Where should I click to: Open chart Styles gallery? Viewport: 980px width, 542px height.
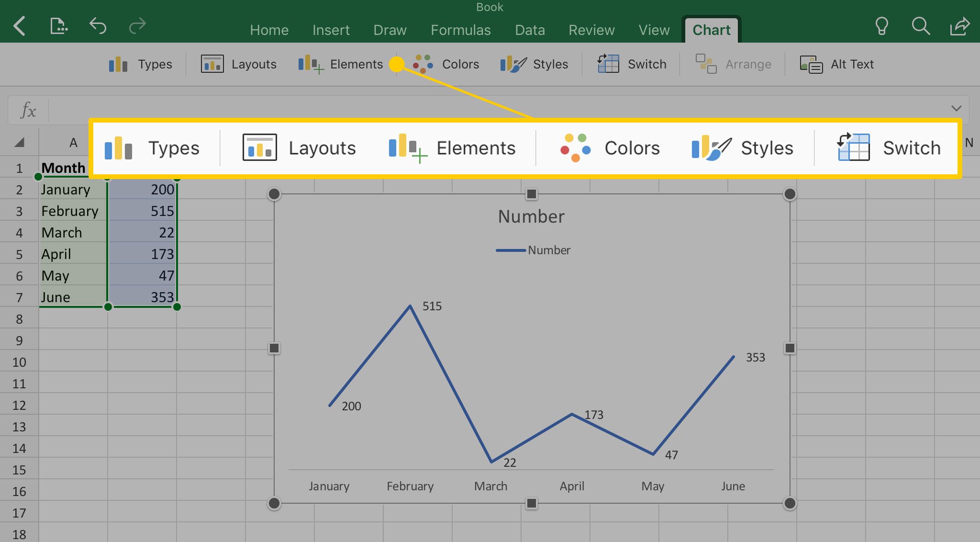point(534,64)
